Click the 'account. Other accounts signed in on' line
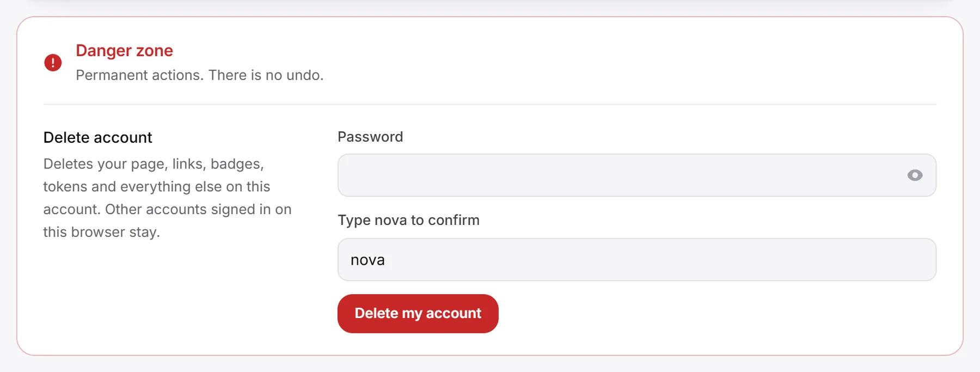The height and width of the screenshot is (372, 980). point(167,209)
